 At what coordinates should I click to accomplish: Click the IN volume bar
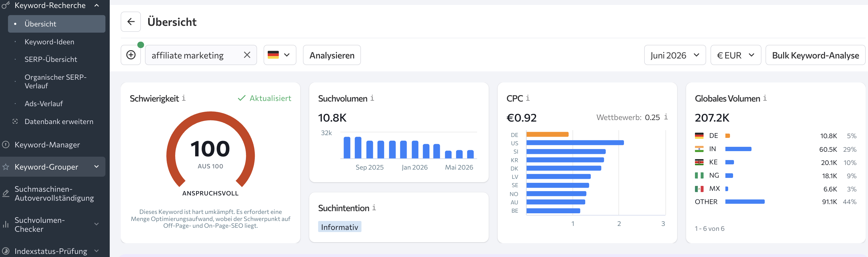[x=738, y=149]
